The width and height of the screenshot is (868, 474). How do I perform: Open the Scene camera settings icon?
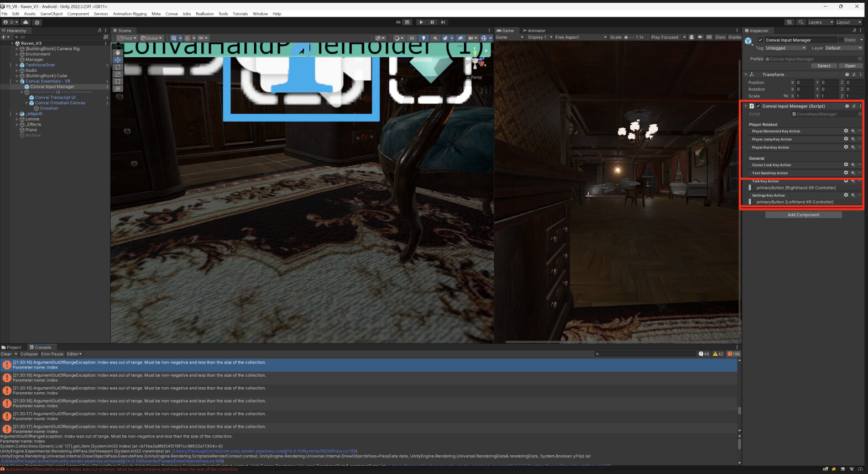pyautogui.click(x=472, y=38)
